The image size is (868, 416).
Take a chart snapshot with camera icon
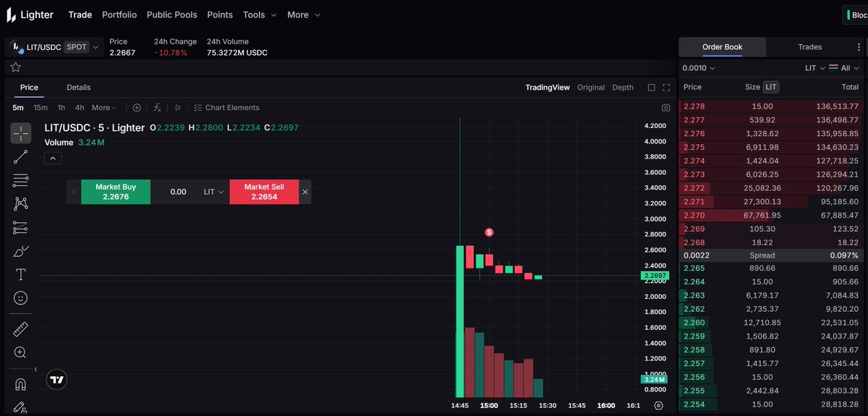coord(665,108)
